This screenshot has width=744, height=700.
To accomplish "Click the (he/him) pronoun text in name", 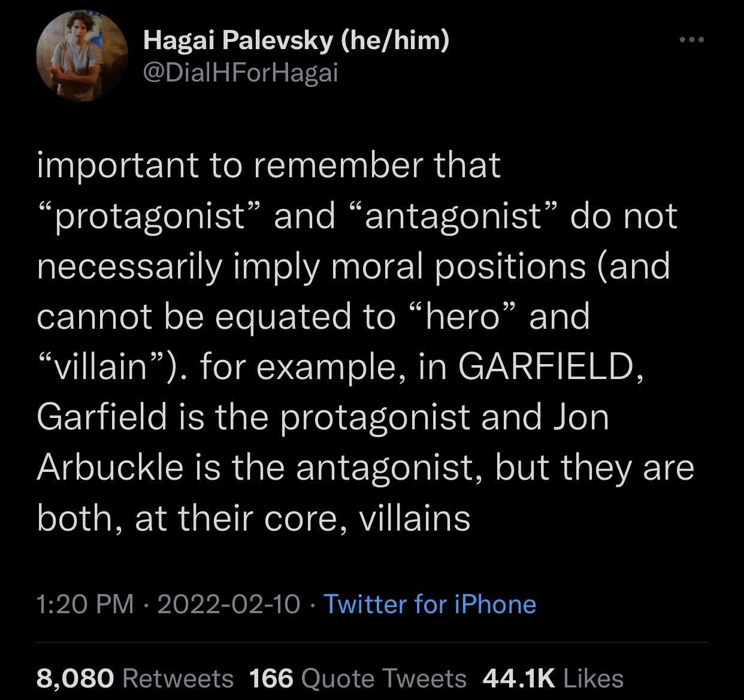I will 395,41.
